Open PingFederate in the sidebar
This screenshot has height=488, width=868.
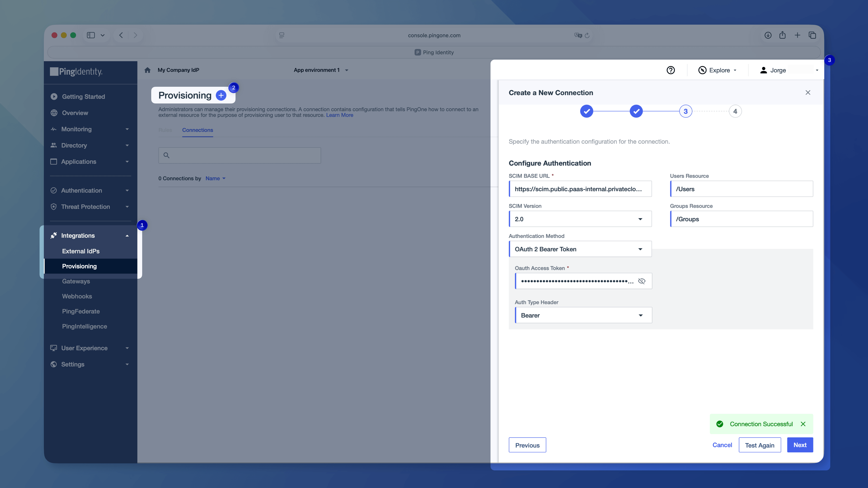tap(80, 311)
